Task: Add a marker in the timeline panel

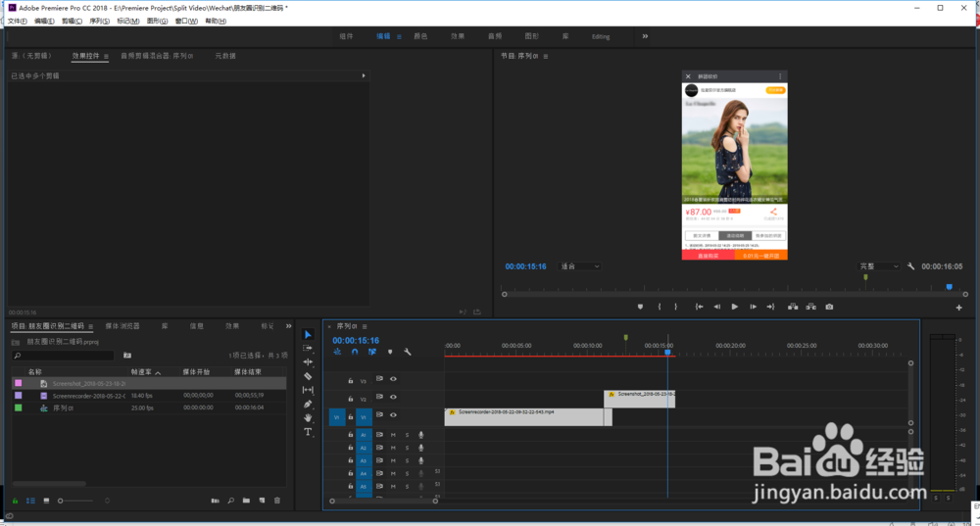Action: pos(390,352)
